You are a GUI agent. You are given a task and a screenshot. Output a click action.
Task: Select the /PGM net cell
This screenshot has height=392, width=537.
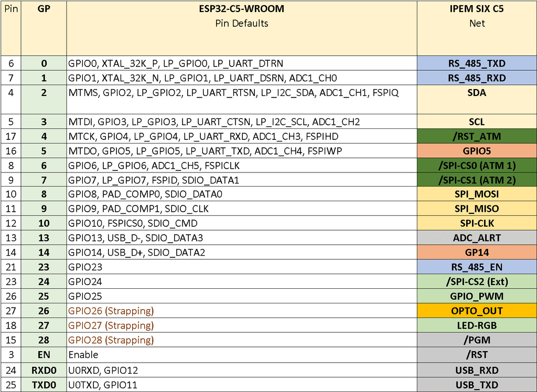pos(477,340)
